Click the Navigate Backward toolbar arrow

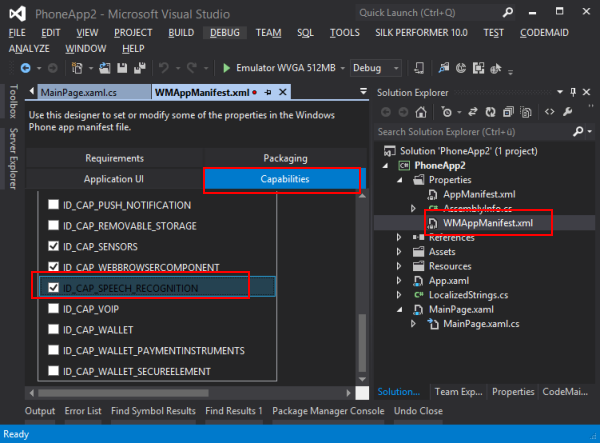point(26,68)
